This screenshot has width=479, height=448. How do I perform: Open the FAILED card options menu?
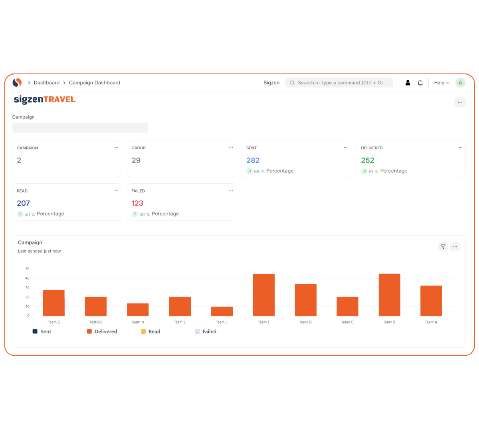pyautogui.click(x=231, y=190)
